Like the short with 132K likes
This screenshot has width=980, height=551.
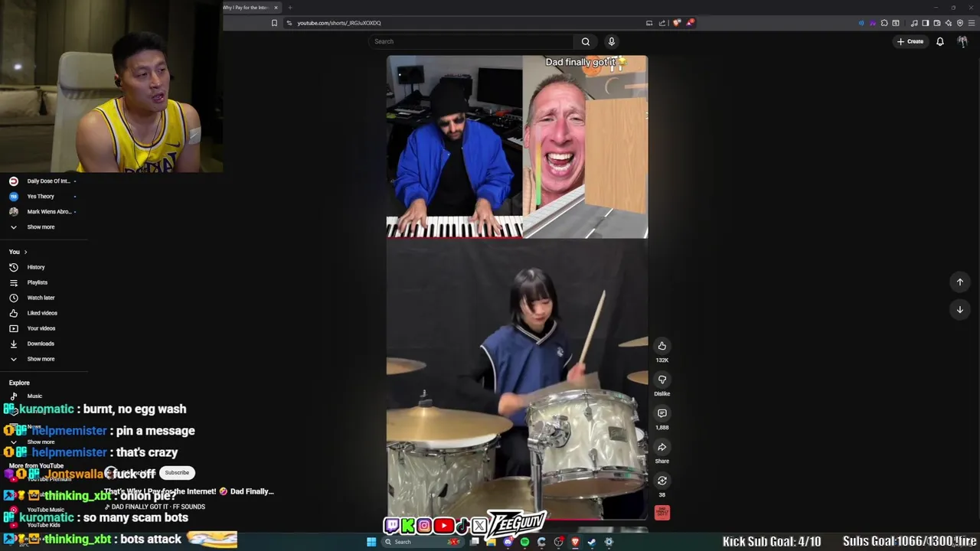[662, 346]
